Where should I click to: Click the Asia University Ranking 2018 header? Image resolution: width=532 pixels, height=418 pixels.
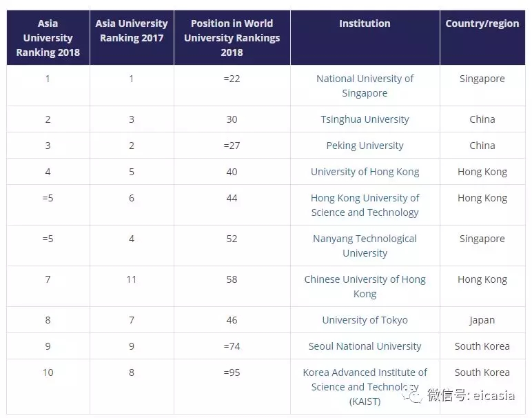[48, 38]
